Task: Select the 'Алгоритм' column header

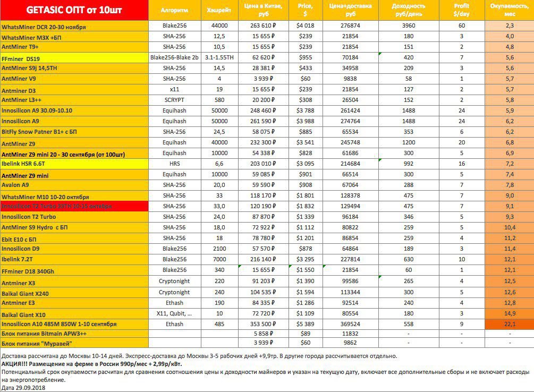Action: [x=174, y=10]
